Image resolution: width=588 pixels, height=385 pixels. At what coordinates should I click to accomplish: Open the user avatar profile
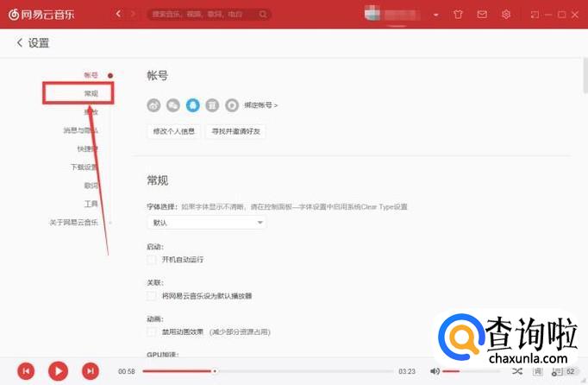(x=372, y=14)
